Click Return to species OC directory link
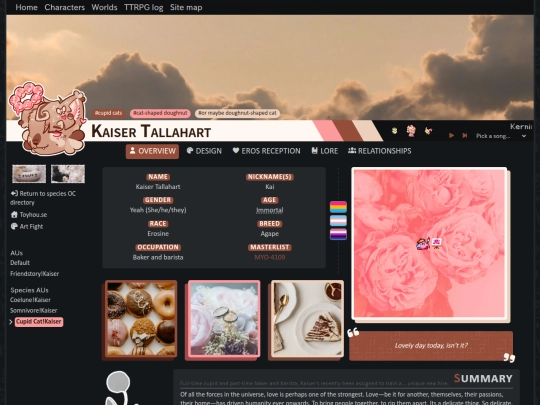Viewport: 540px width, 405px height. point(43,198)
